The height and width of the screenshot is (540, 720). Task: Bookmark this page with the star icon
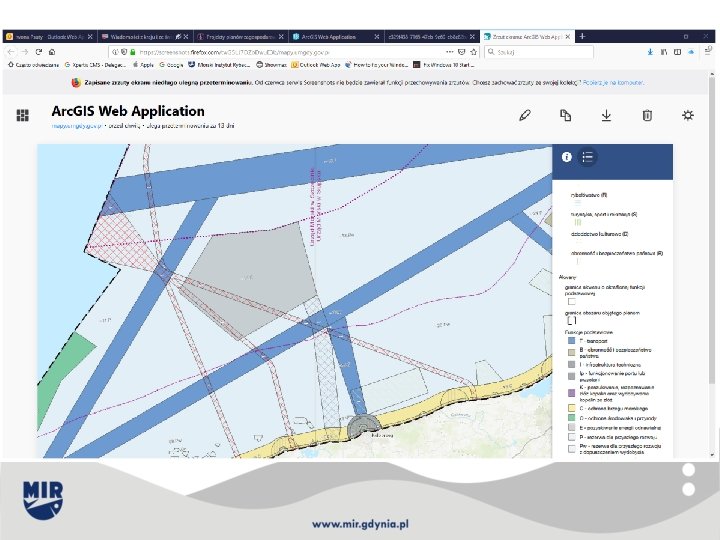coord(474,52)
